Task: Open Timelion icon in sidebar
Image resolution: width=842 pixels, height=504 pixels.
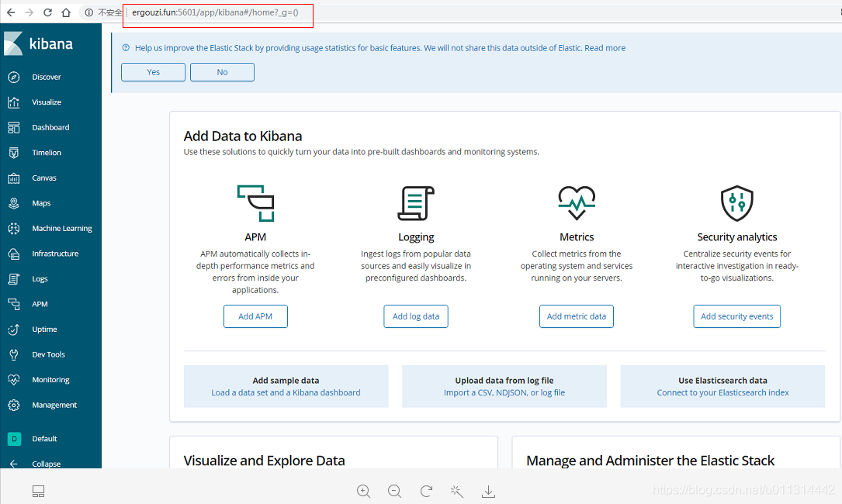Action: 14,153
